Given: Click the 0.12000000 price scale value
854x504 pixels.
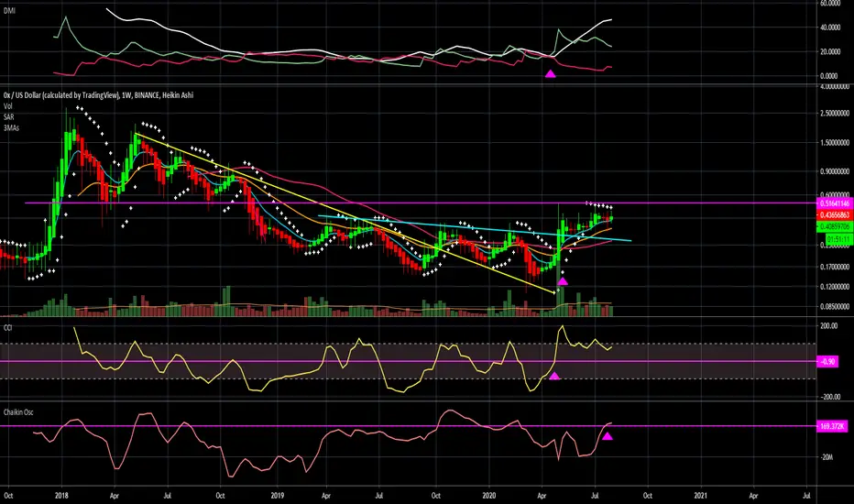Looking at the screenshot, I should click(x=835, y=287).
